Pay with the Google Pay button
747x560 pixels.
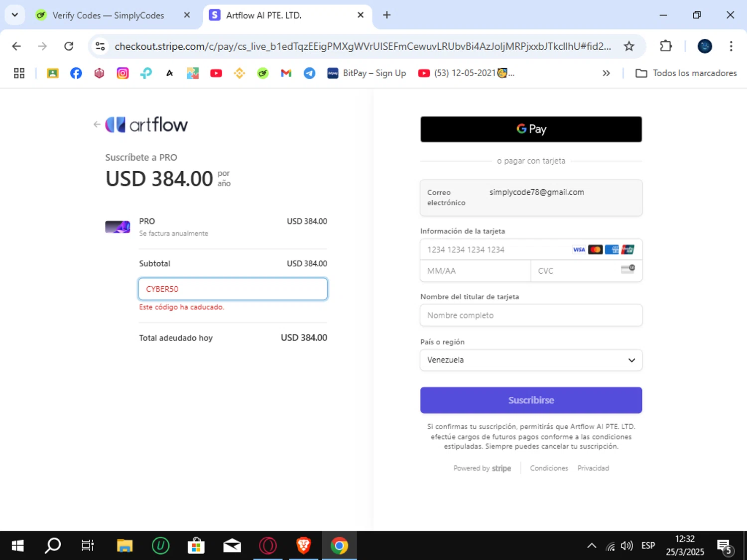[531, 129]
